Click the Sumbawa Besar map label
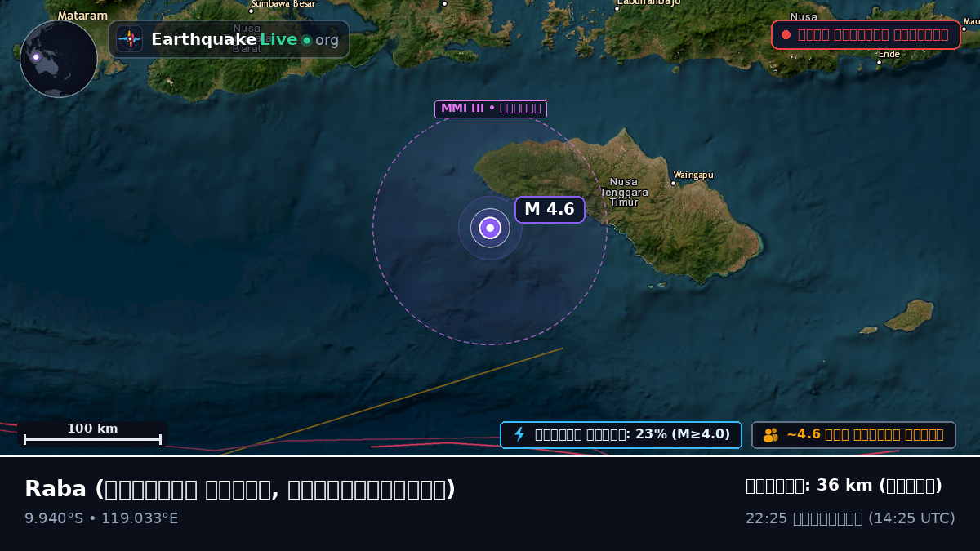The image size is (980, 551). (x=283, y=3)
